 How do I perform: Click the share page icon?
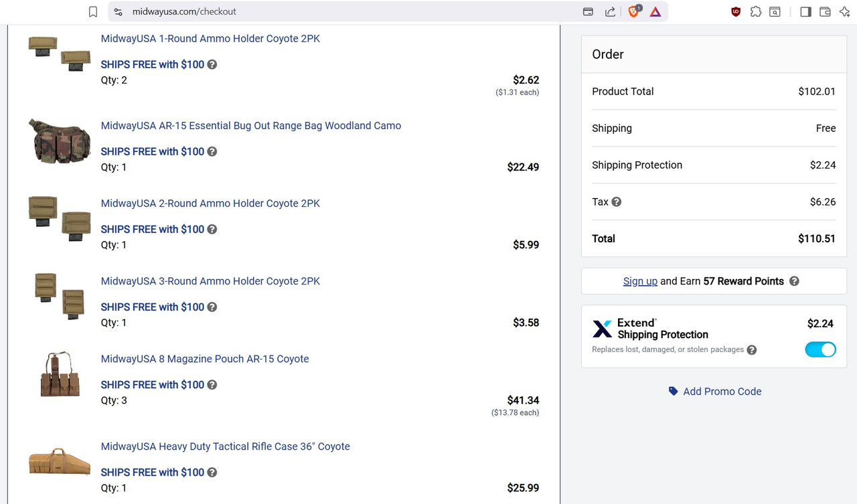click(610, 11)
